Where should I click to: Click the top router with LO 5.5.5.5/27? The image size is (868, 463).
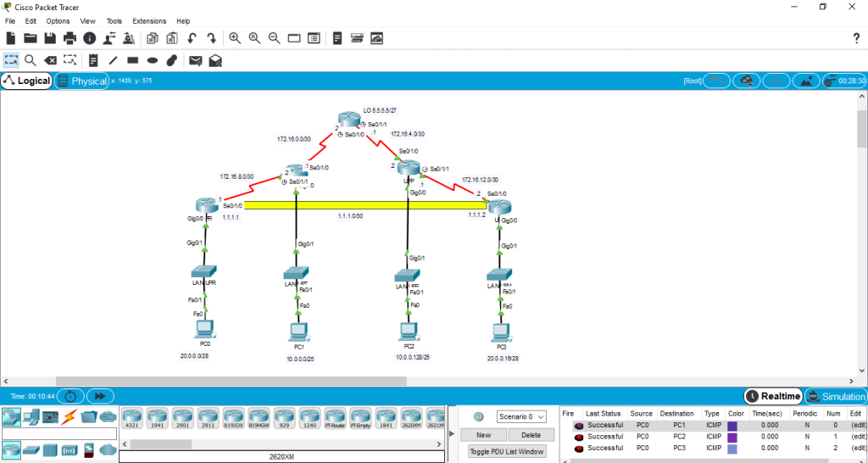point(348,118)
